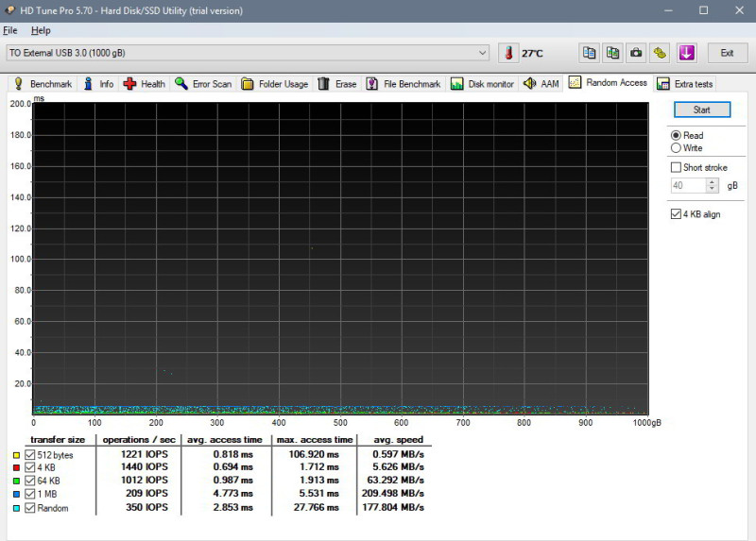Minimize the HD Tune Pro window
Viewport: 756px width, 541px height.
[668, 10]
